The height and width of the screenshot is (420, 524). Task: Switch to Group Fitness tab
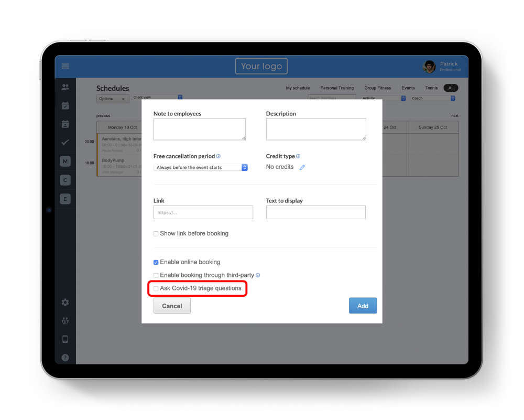coord(377,88)
